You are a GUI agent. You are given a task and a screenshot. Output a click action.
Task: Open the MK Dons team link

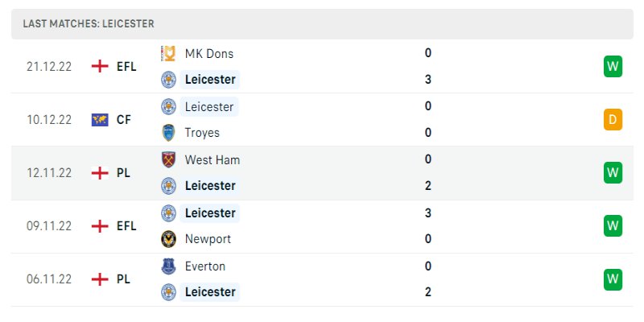coord(208,54)
